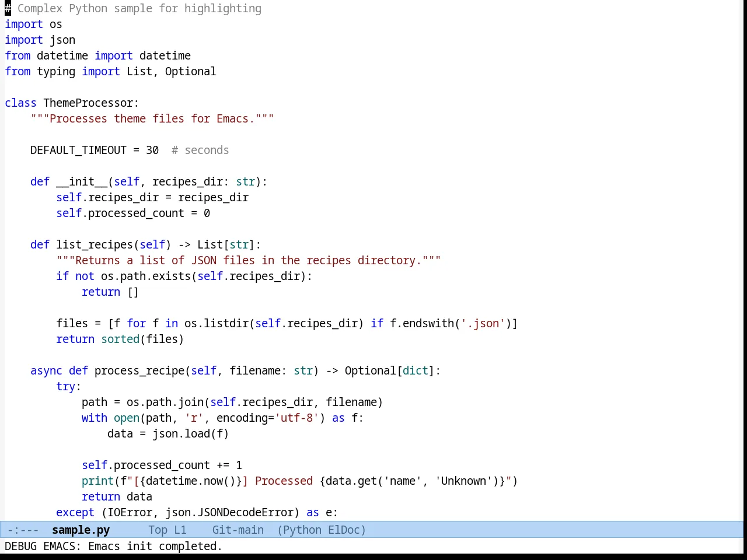
Task: Click 'self.processed_count = 0' line
Action: coord(133,213)
